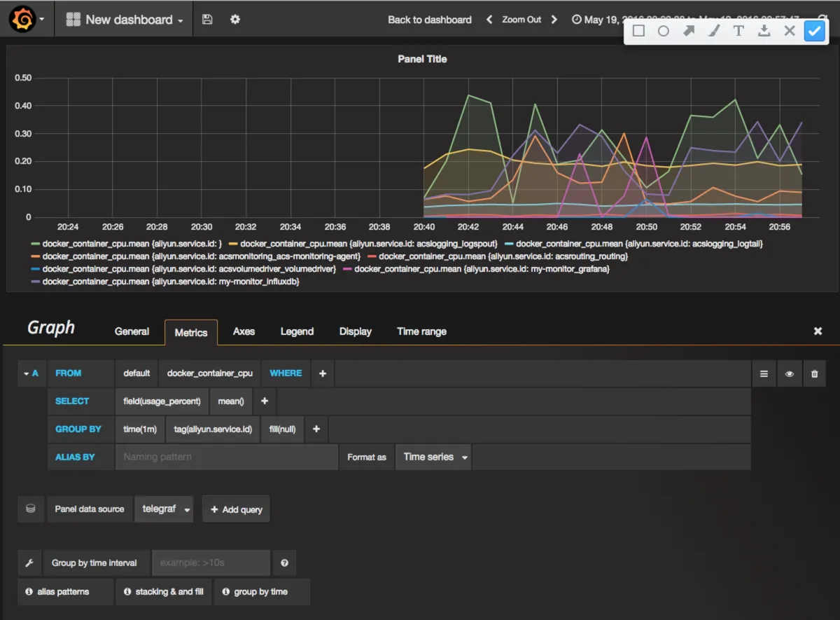This screenshot has width=840, height=620.
Task: Shift time range back with left chevron
Action: 489,20
